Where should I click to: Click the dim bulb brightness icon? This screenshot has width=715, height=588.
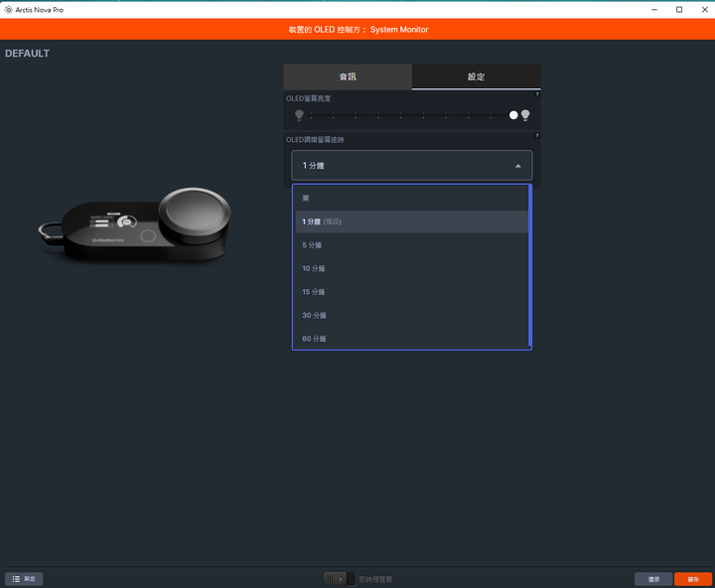[x=299, y=115]
